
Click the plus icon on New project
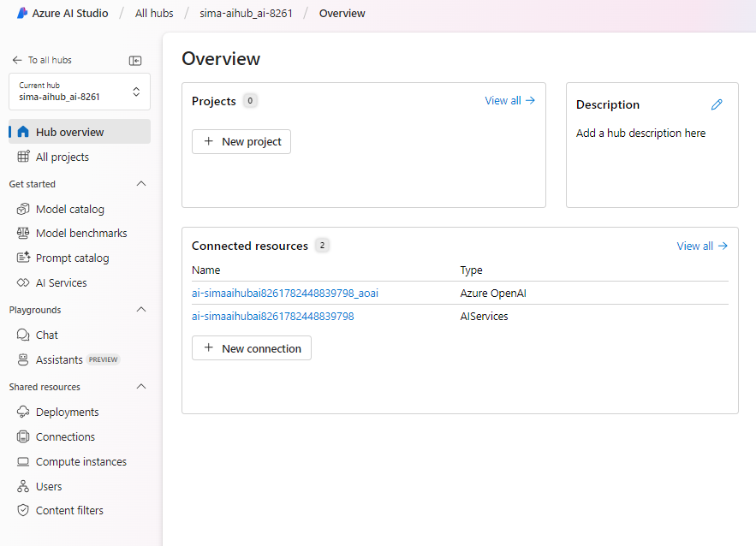point(209,141)
